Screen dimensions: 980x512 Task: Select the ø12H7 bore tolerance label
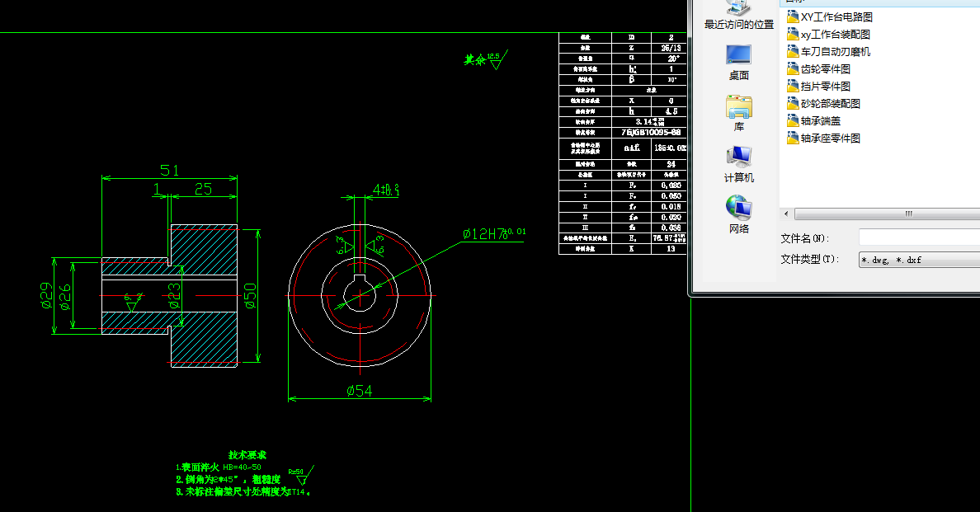[x=494, y=233]
